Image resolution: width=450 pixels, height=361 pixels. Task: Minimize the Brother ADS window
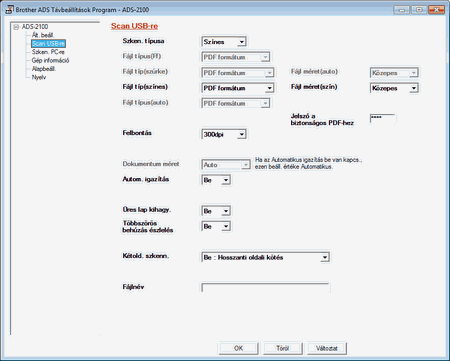coord(402,10)
